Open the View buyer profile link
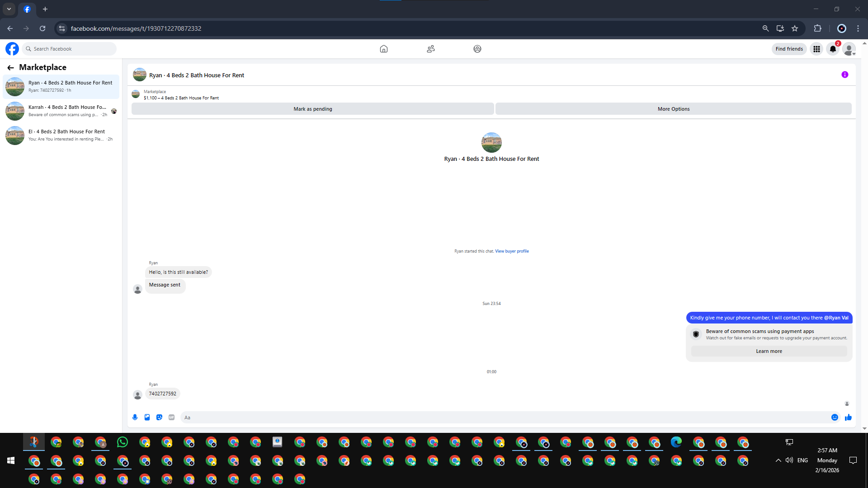 click(512, 251)
